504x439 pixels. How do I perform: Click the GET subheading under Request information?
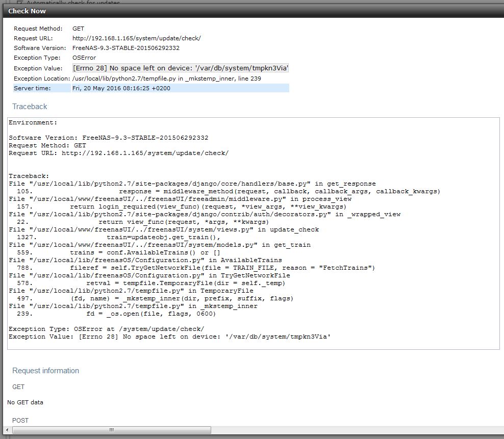18,387
